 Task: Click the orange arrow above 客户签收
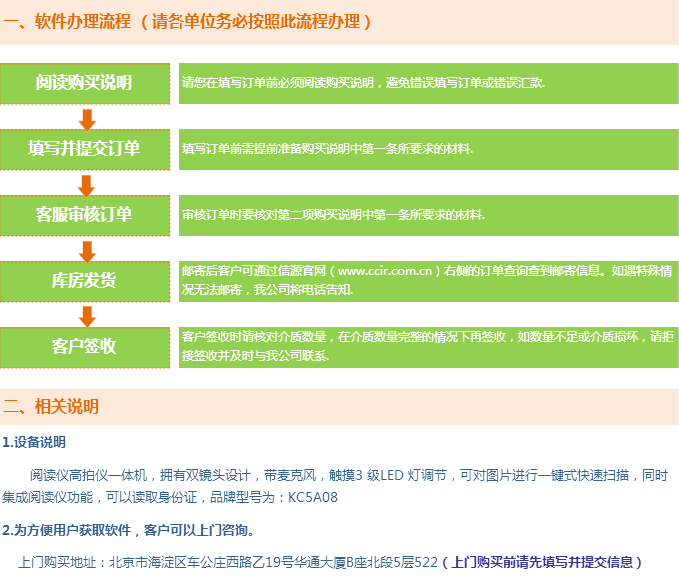click(87, 316)
